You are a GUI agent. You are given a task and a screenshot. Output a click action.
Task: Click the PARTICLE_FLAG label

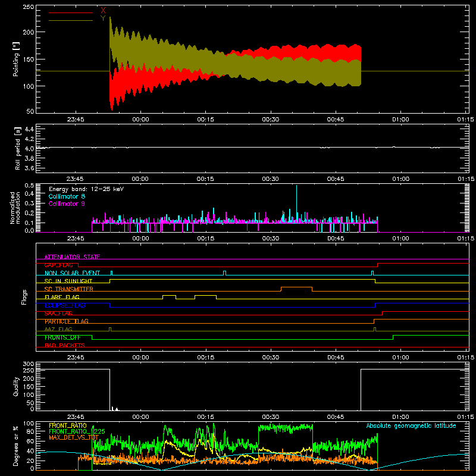[x=67, y=321]
